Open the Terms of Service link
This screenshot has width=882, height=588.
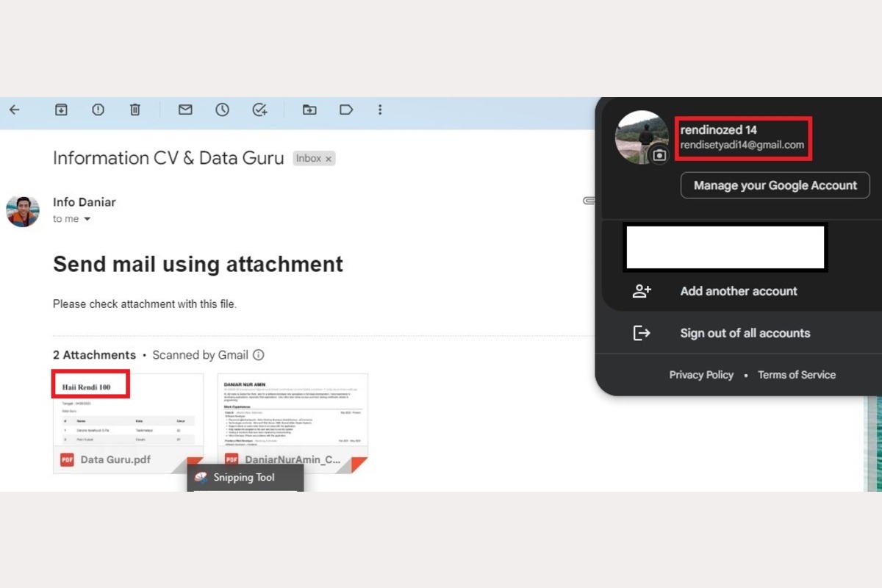797,375
